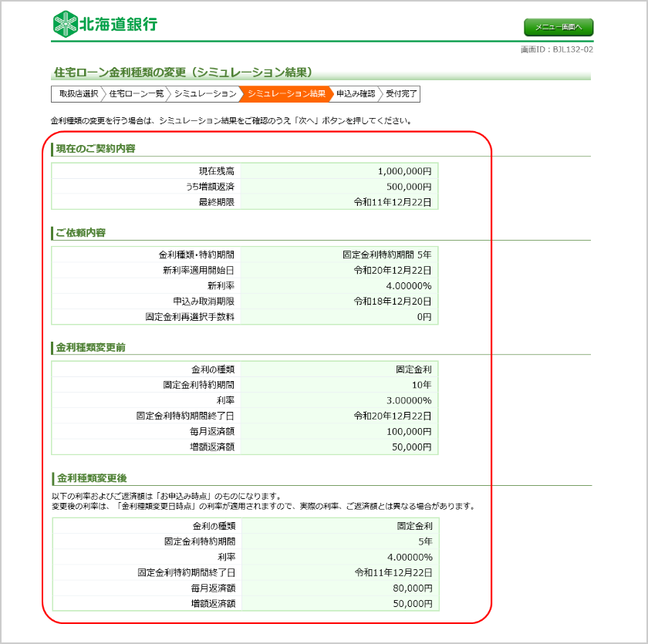
Task: Click the 現在残高 label
Action: (217, 171)
